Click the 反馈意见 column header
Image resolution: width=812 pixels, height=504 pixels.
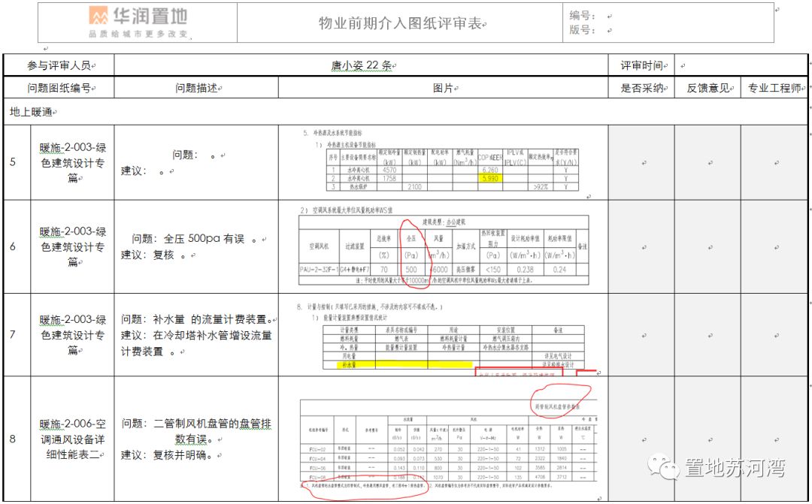coord(707,88)
